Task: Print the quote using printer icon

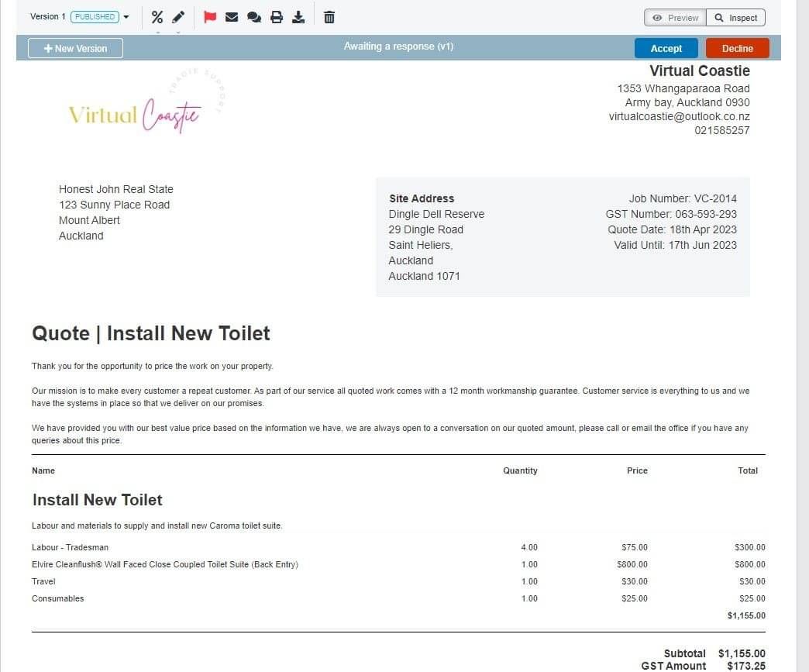Action: click(x=277, y=17)
